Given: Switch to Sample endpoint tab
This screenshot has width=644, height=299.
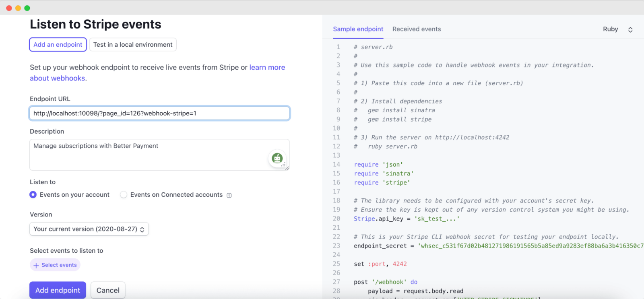Looking at the screenshot, I should pyautogui.click(x=358, y=29).
